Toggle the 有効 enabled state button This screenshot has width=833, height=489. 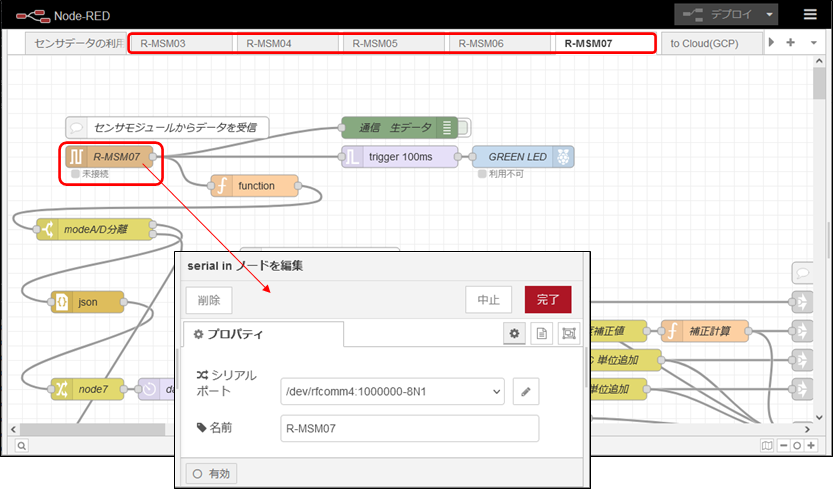(x=211, y=473)
